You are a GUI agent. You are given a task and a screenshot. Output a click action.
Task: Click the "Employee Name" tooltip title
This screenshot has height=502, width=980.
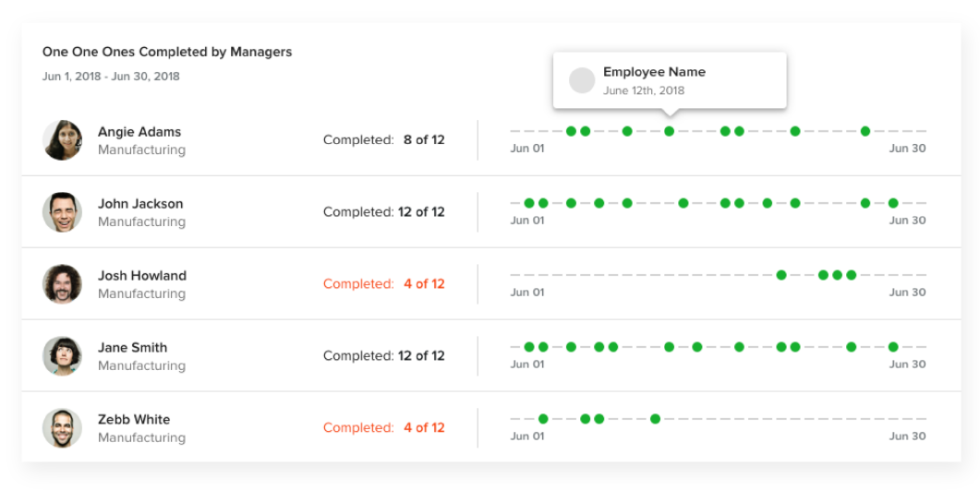[654, 72]
